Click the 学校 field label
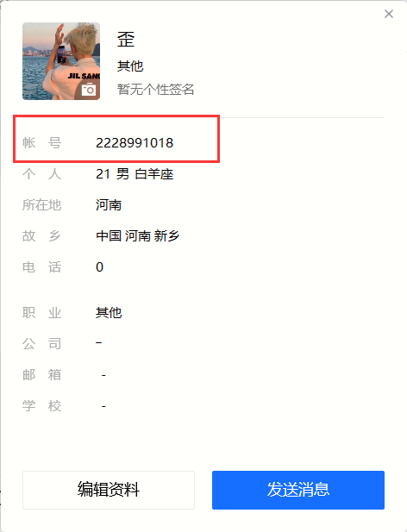 click(42, 406)
